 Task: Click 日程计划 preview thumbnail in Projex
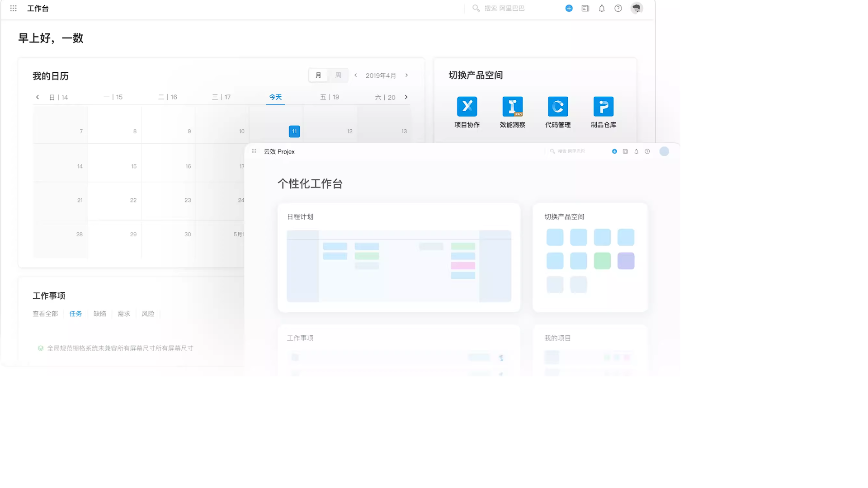[x=399, y=266]
